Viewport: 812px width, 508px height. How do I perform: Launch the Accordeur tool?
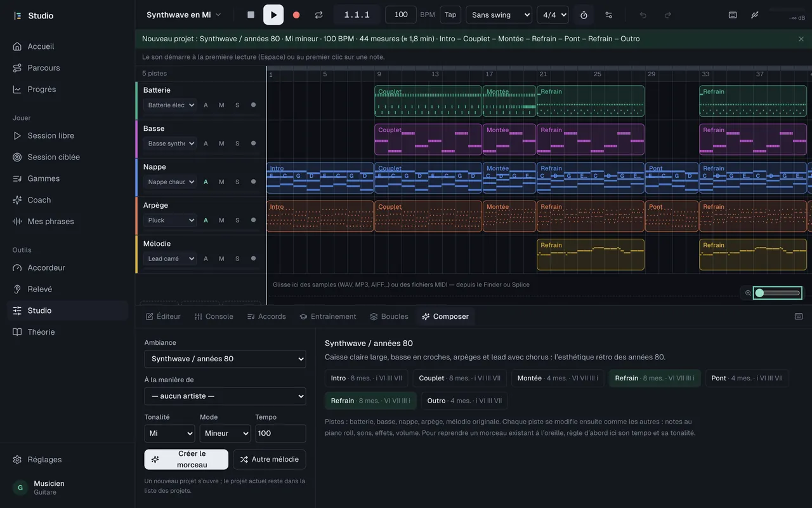point(67,268)
